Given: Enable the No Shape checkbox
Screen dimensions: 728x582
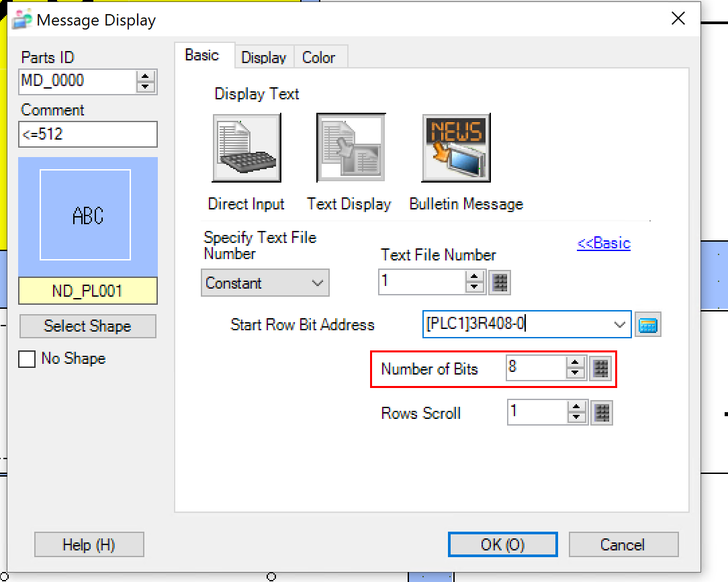Looking at the screenshot, I should (x=28, y=359).
